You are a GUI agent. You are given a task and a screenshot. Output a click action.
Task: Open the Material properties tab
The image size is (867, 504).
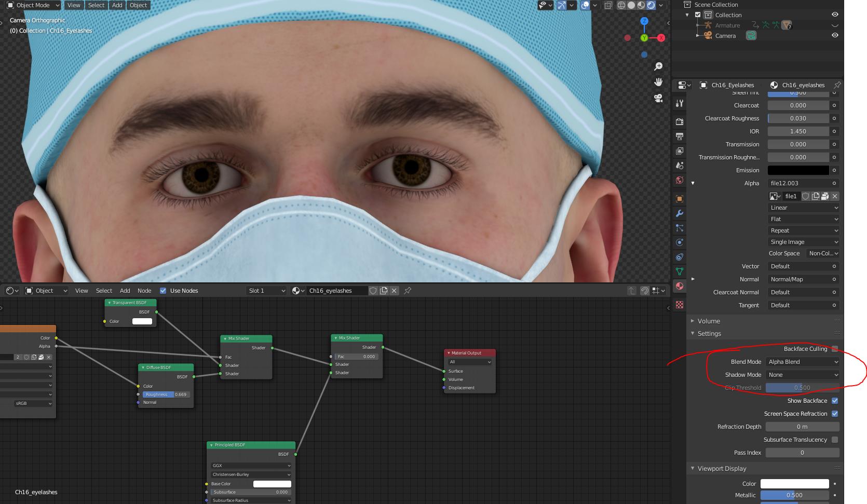point(680,286)
